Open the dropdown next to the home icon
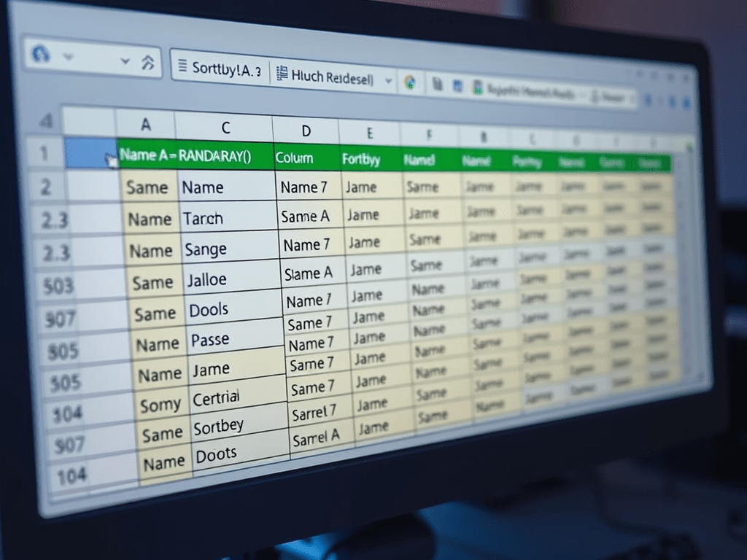This screenshot has height=560, width=747. tap(69, 57)
